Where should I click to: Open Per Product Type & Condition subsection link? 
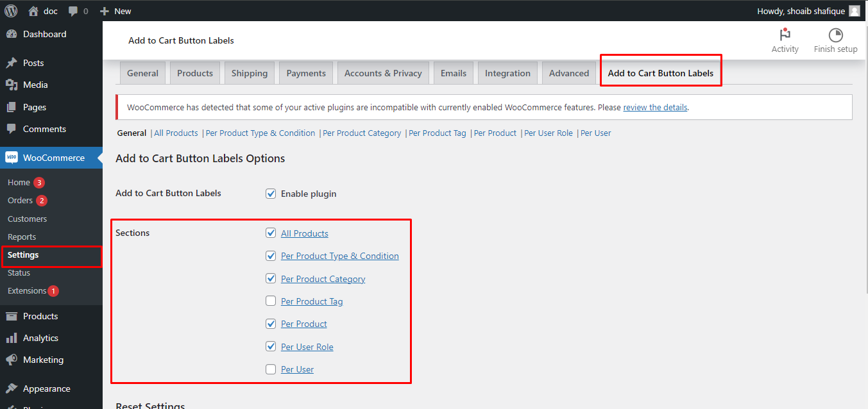click(x=260, y=133)
